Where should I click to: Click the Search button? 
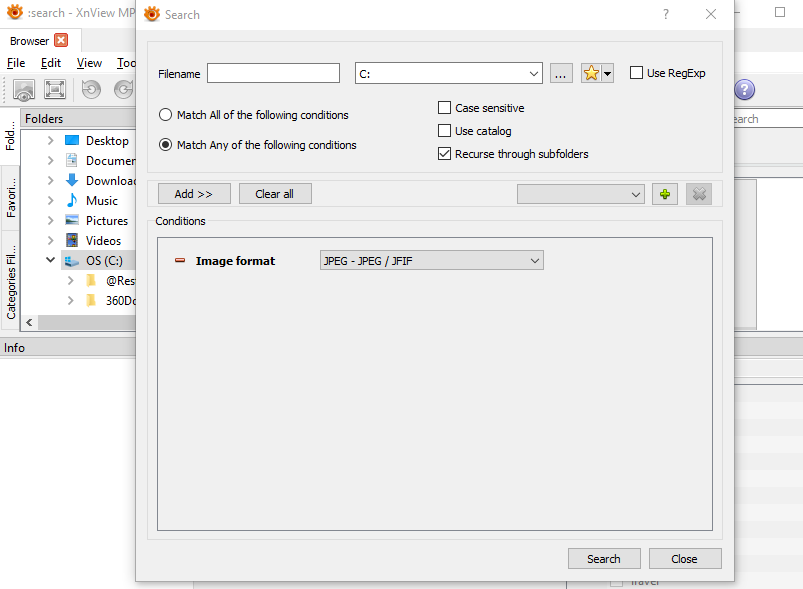click(604, 559)
